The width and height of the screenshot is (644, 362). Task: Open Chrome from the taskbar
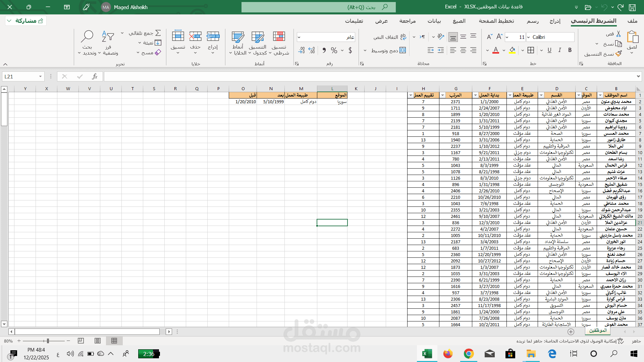tap(469, 354)
